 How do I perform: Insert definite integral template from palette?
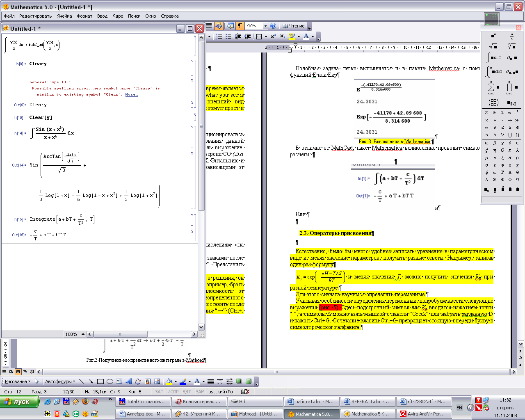click(494, 71)
